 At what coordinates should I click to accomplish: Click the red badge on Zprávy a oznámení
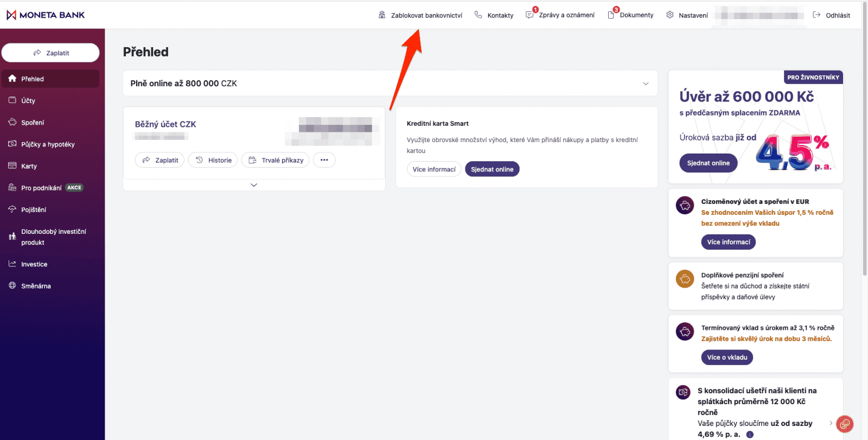pyautogui.click(x=535, y=9)
